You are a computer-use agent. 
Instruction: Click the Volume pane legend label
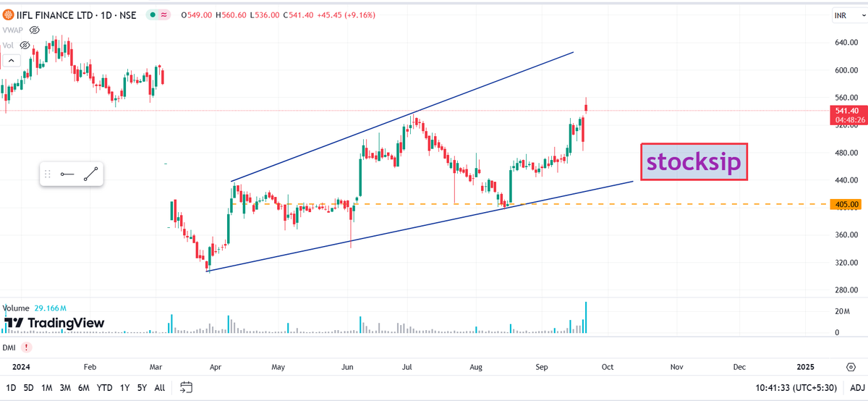[17, 308]
